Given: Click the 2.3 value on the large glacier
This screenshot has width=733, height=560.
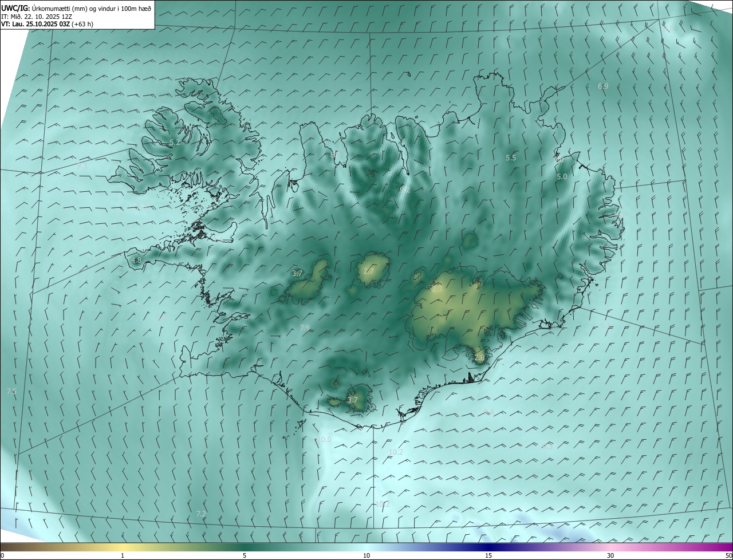Looking at the screenshot, I should coord(437,290).
